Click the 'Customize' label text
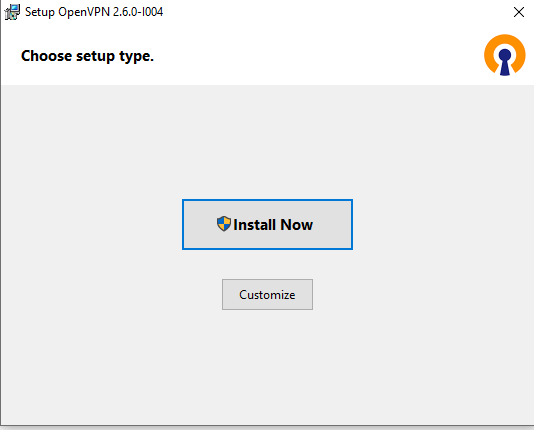Image resolution: width=534 pixels, height=430 pixels. click(x=267, y=294)
